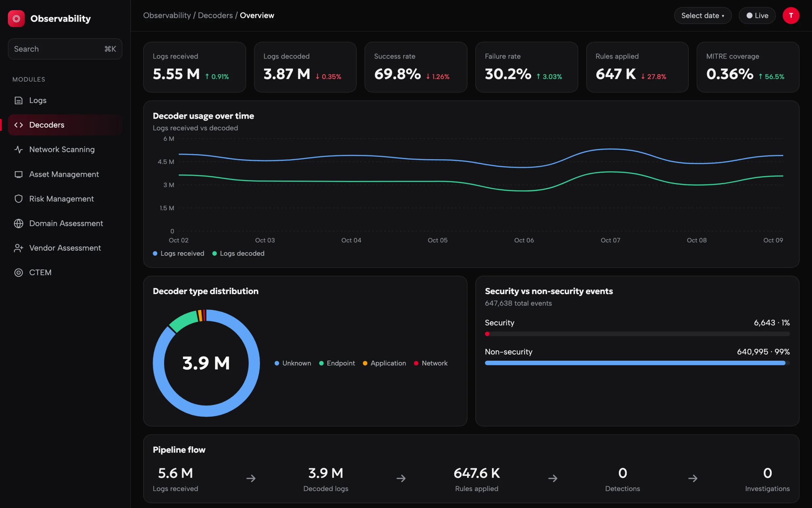
Task: Click the Observability breadcrumb link
Action: (x=167, y=16)
